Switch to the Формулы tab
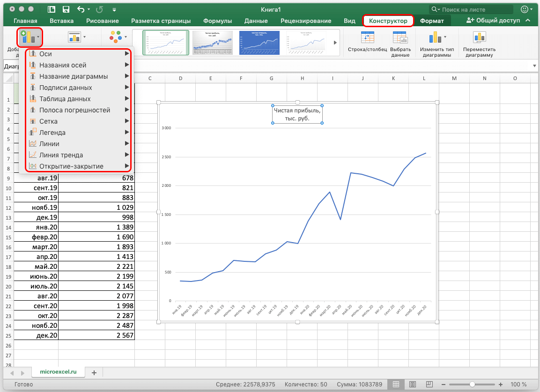Screen dimensions: 540x392 coord(217,21)
